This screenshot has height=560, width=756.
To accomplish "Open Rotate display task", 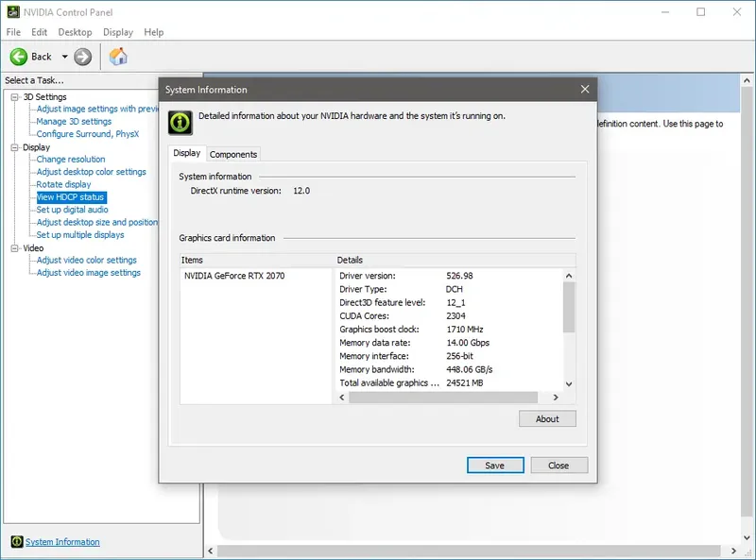I will [63, 184].
